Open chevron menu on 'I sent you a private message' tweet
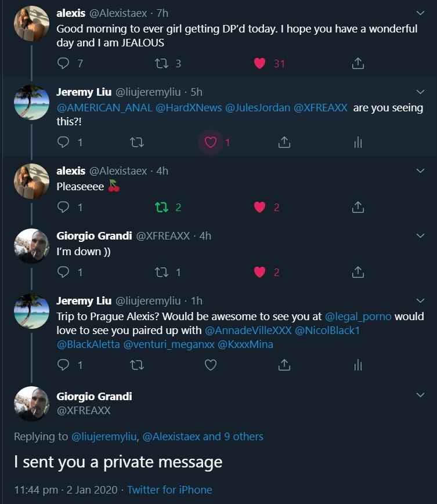This screenshot has width=437, height=504. pyautogui.click(x=420, y=395)
